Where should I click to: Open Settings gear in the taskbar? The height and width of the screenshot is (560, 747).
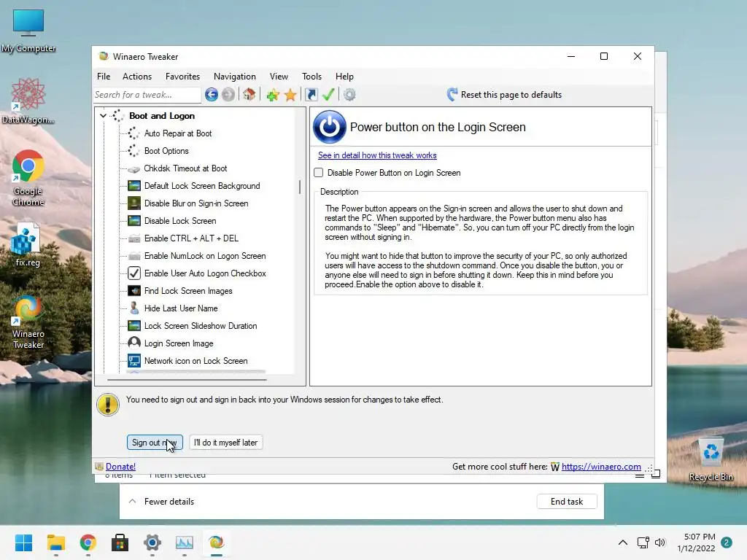[152, 542]
